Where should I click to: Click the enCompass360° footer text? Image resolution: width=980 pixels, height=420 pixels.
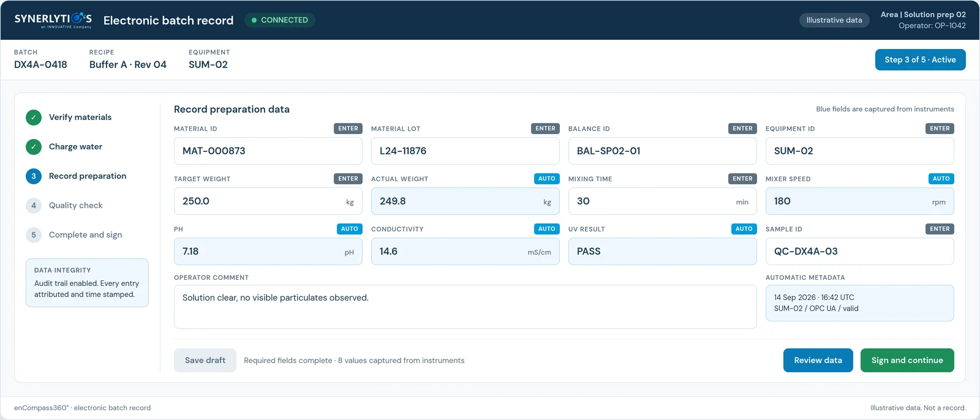click(x=82, y=408)
